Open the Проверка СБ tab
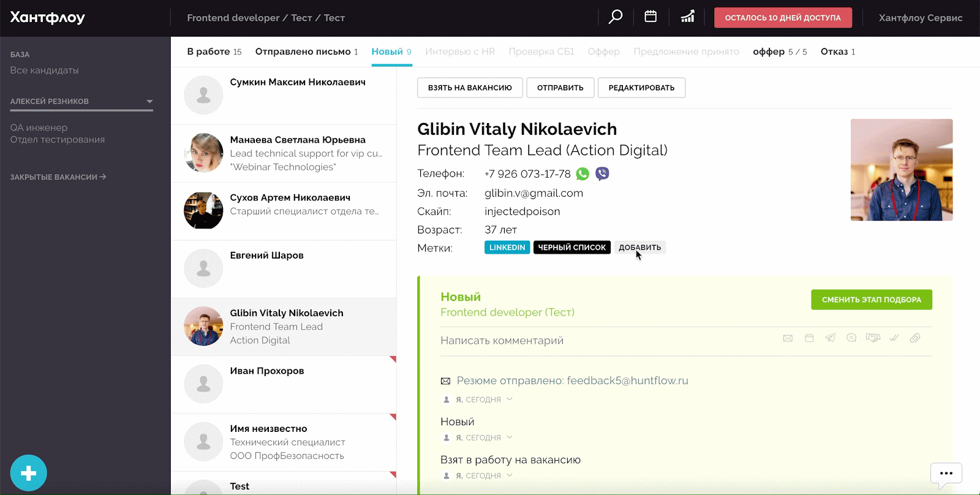980x495 pixels. pos(541,51)
